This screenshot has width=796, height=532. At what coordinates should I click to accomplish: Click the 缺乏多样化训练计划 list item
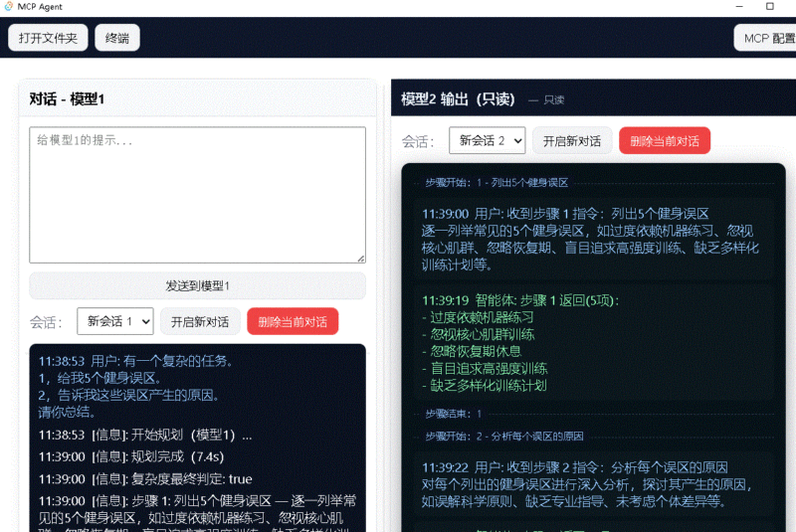tap(485, 386)
